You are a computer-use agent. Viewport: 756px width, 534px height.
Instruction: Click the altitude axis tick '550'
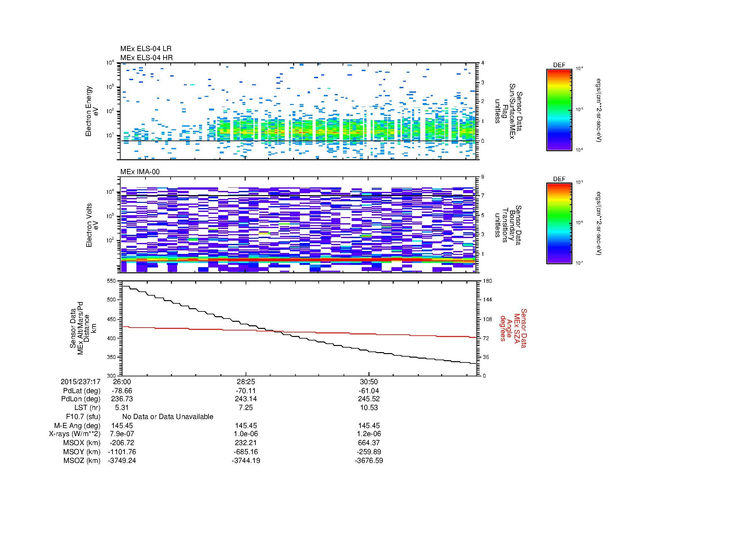(x=112, y=281)
